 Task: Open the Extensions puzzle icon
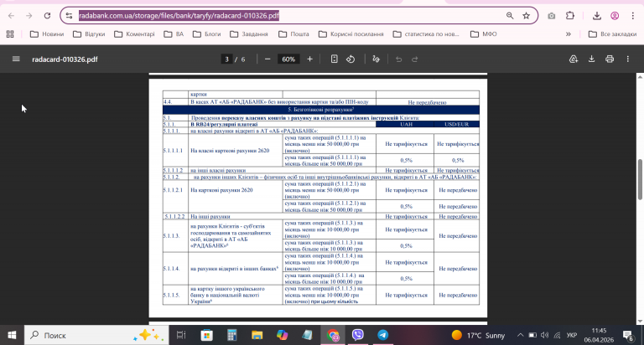tap(570, 16)
